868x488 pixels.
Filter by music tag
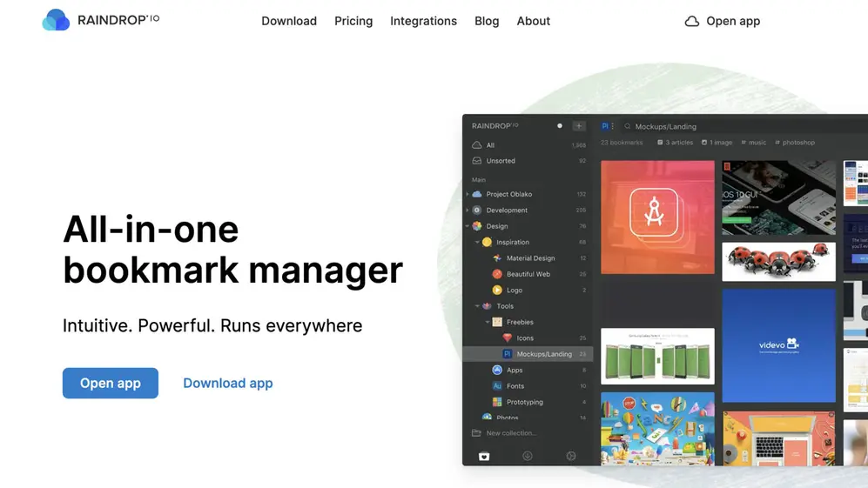753,143
